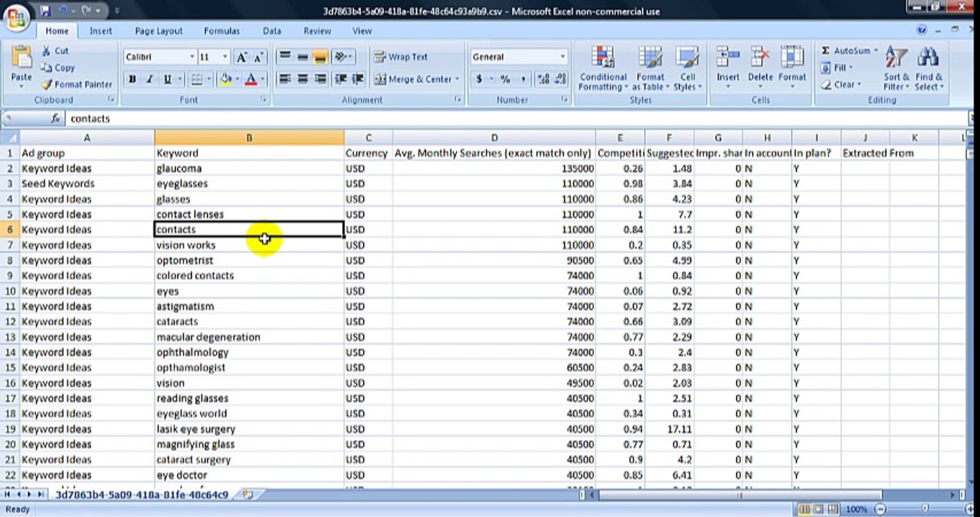Open Microsoft Excel Help
Viewport: 980px width, 517px height.
922,30
